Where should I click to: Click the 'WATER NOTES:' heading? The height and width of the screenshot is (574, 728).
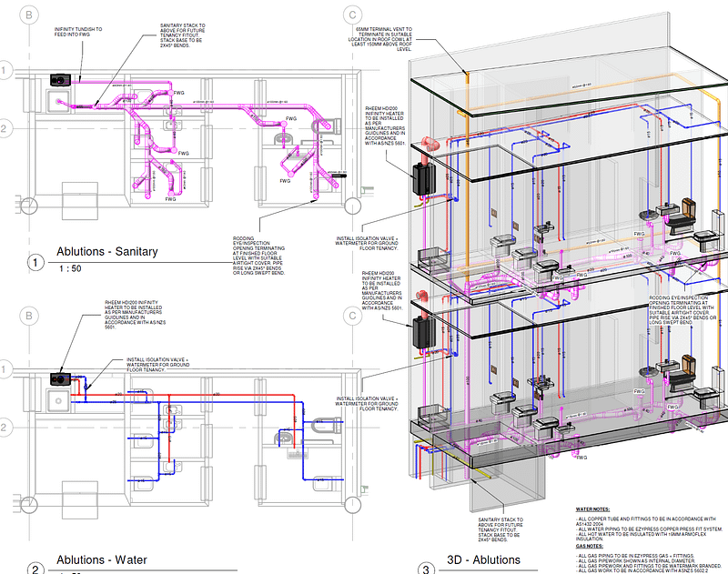tap(593, 509)
